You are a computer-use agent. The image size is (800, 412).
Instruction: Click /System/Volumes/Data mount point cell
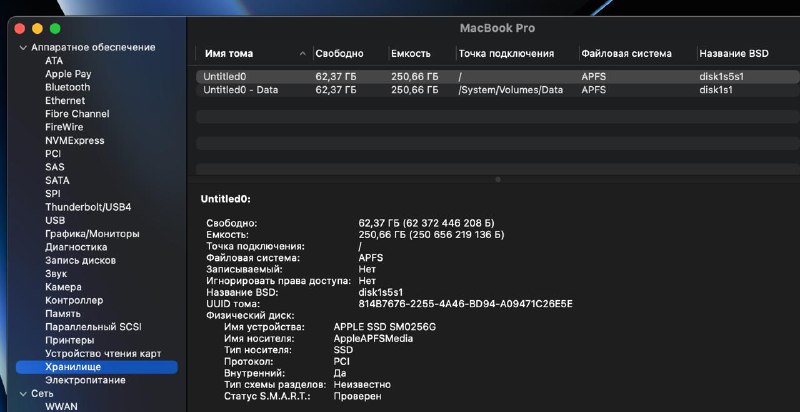511,90
